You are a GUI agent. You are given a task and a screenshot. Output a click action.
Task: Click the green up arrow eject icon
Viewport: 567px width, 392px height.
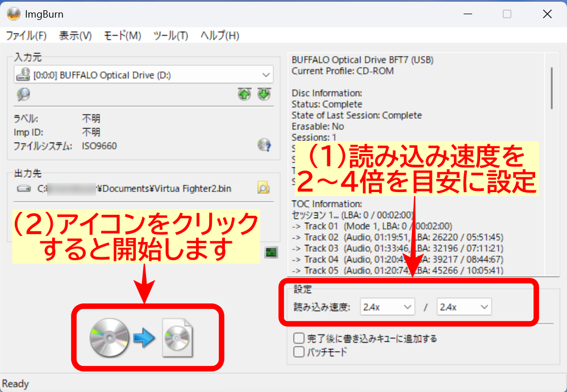point(244,94)
